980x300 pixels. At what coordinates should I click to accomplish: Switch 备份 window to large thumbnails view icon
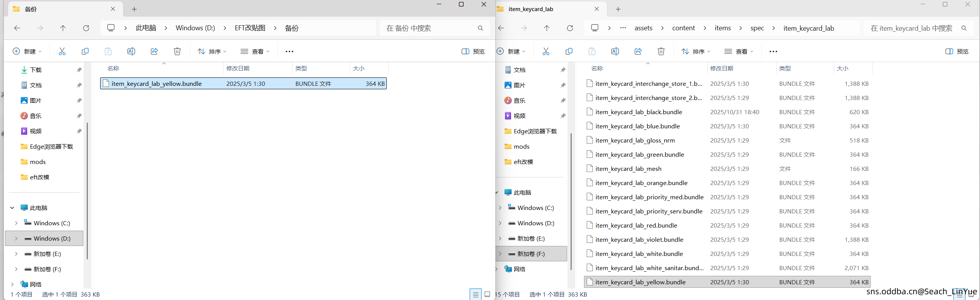tap(487, 294)
